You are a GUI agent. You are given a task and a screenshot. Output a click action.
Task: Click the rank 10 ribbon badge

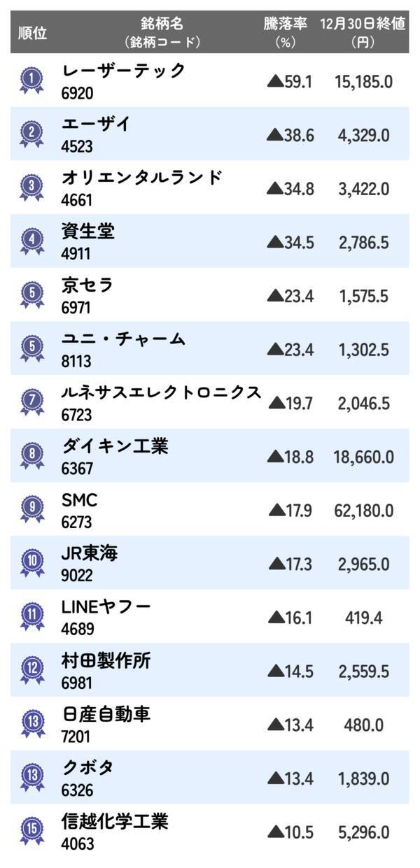point(31,564)
